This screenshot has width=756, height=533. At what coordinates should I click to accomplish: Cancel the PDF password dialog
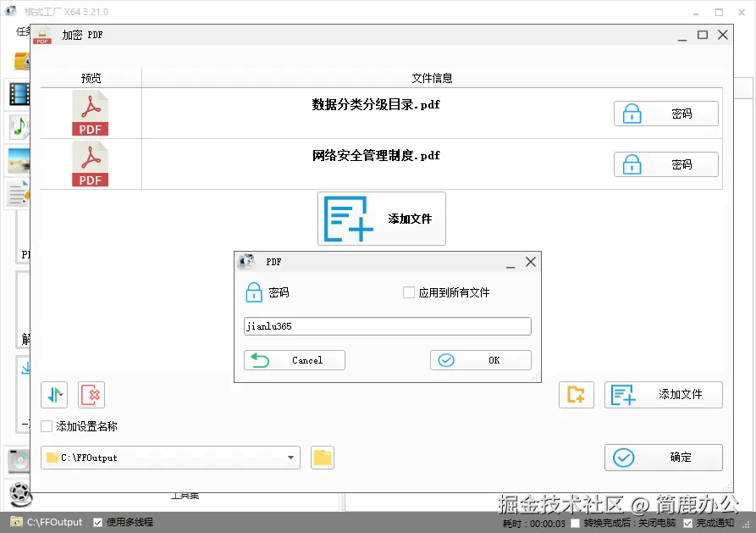pyautogui.click(x=294, y=360)
